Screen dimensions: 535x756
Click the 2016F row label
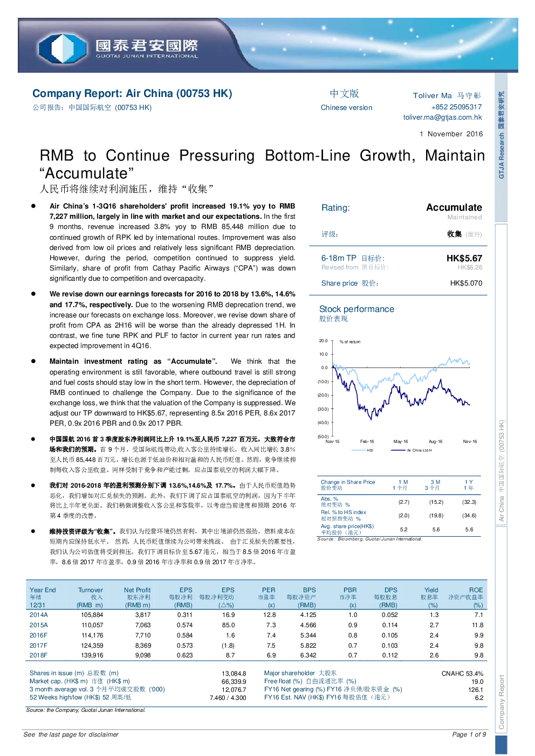38,635
